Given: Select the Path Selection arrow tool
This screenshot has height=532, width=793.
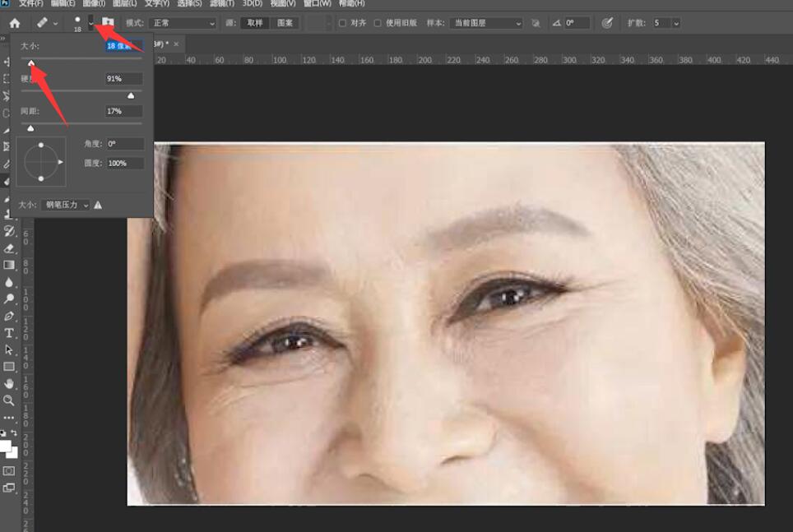Looking at the screenshot, I should pos(8,349).
